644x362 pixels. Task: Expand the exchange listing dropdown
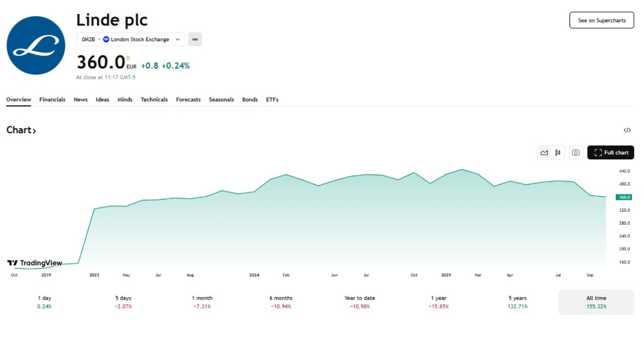coord(177,39)
